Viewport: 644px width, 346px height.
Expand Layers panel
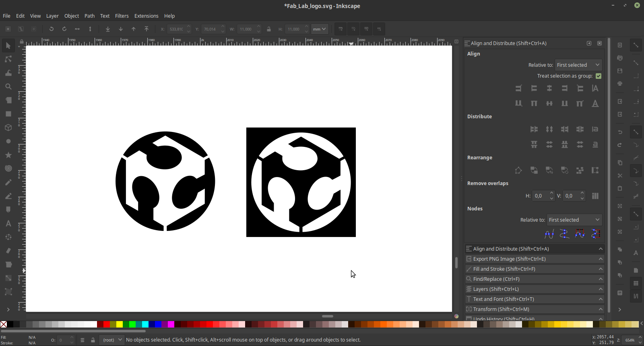[535, 289]
